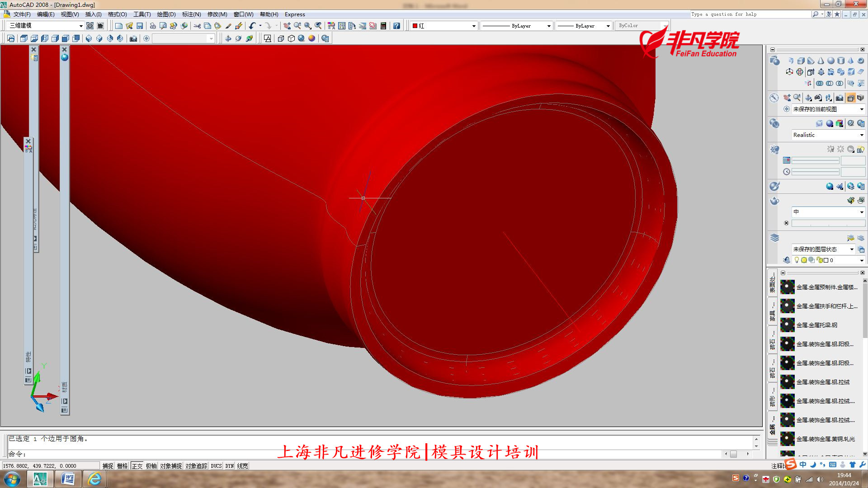Open the Windows Start button

12,479
